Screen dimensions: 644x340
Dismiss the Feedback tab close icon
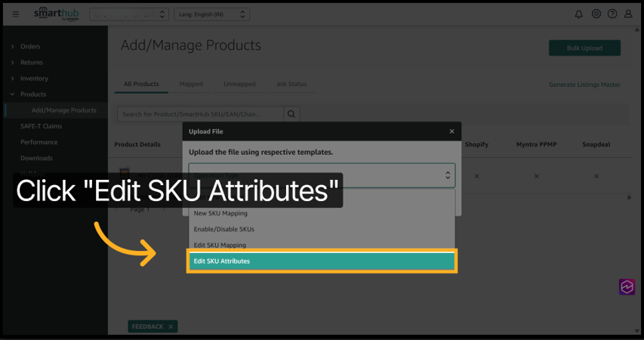[171, 326]
